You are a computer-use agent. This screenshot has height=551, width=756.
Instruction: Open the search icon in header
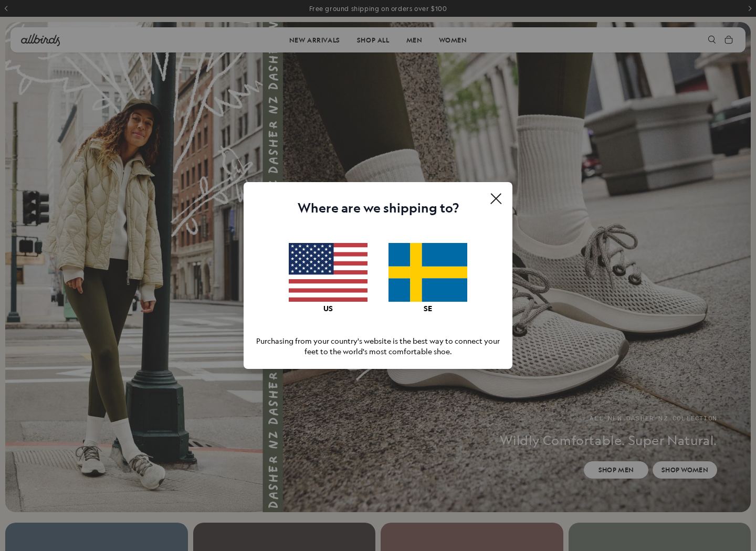712,40
